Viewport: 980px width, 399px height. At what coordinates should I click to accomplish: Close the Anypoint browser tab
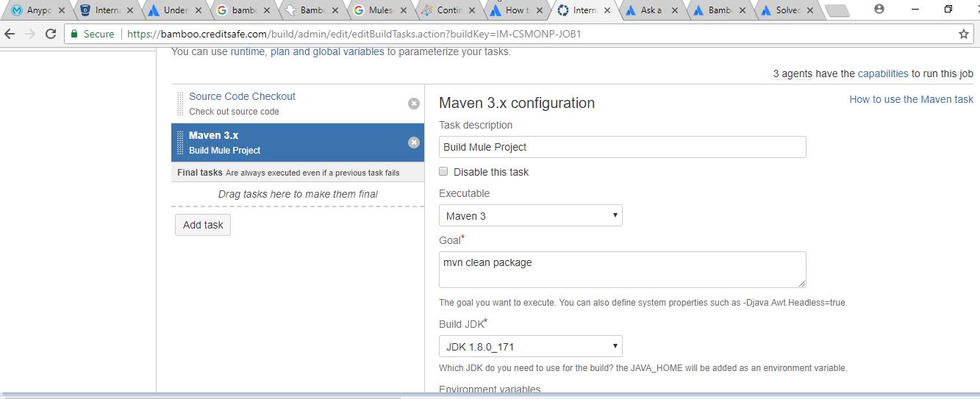[x=62, y=10]
